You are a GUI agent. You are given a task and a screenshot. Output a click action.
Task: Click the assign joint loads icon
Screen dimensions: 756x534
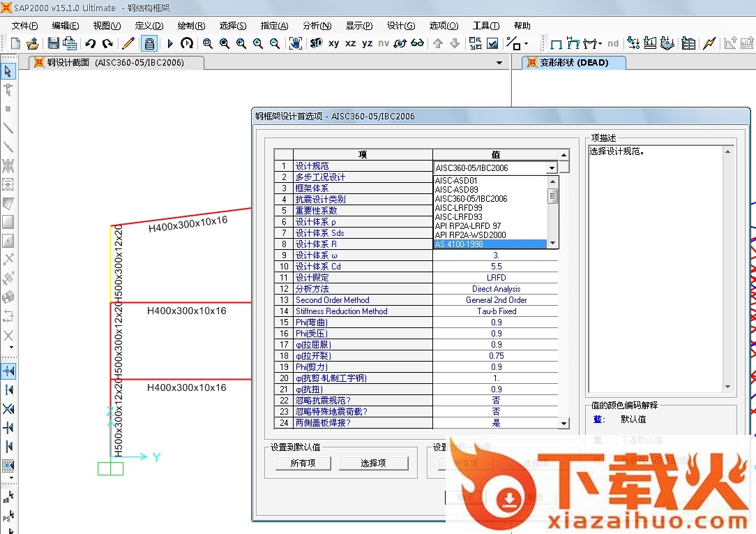(x=633, y=43)
